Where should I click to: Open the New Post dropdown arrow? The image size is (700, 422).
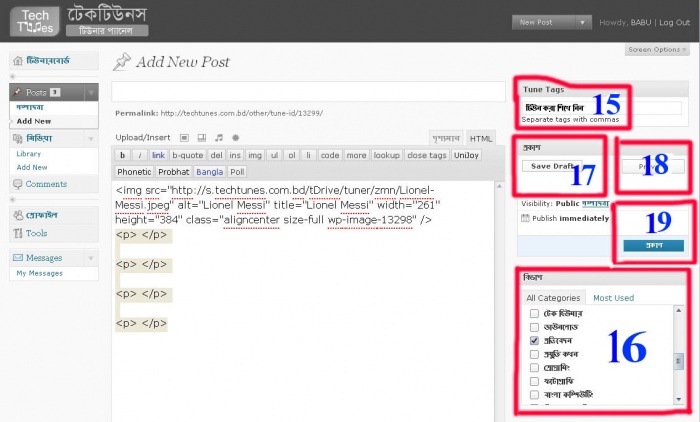[x=582, y=22]
